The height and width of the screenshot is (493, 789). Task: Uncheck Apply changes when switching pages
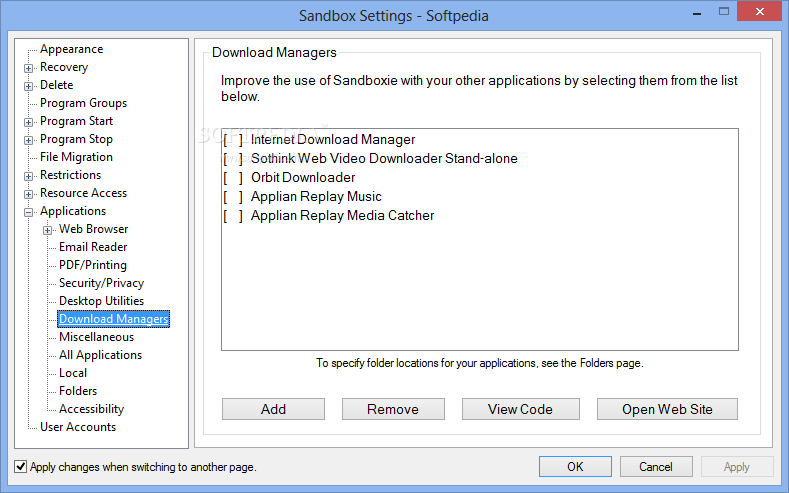pyautogui.click(x=21, y=466)
